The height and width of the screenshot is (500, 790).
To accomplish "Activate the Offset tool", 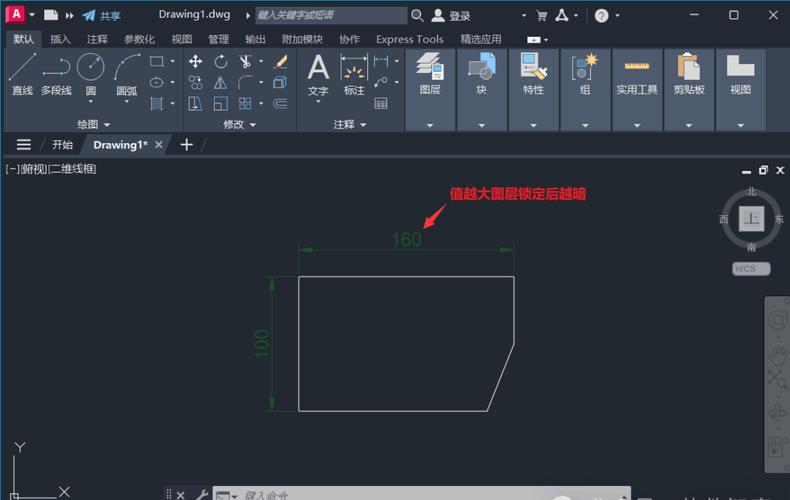I will 281,103.
